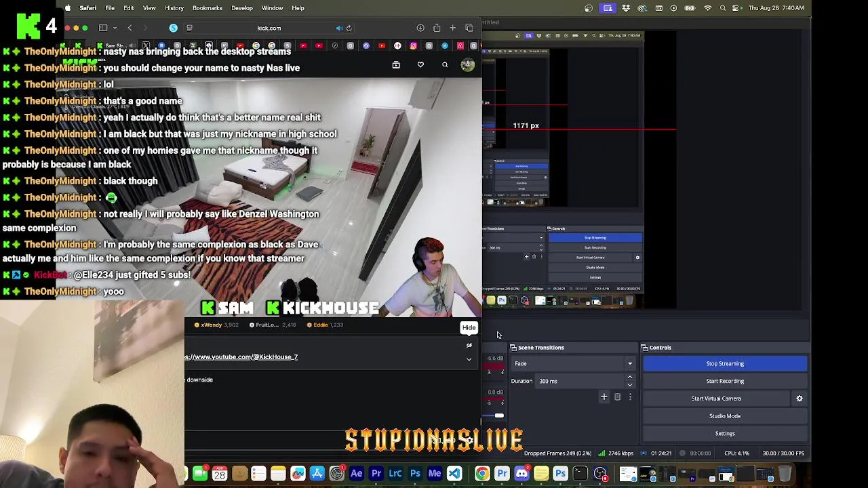Open the Safari share icon
Image resolution: width=868 pixels, height=488 pixels.
[x=437, y=28]
